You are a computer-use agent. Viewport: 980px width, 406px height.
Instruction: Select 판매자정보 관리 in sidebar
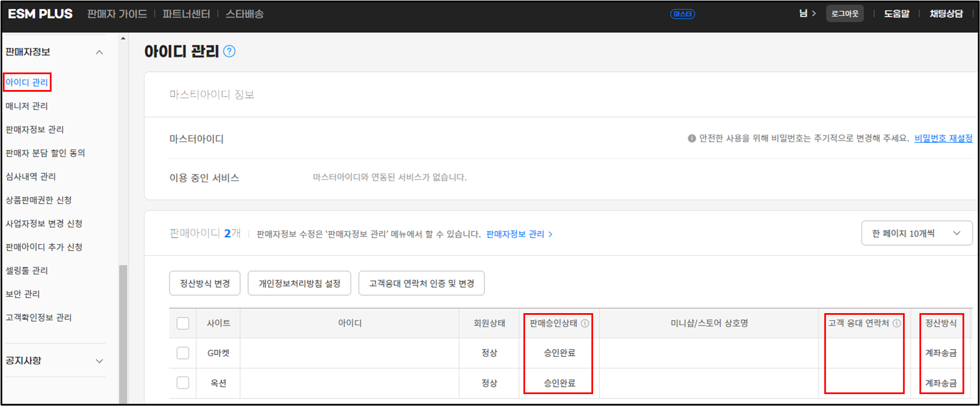[x=35, y=130]
